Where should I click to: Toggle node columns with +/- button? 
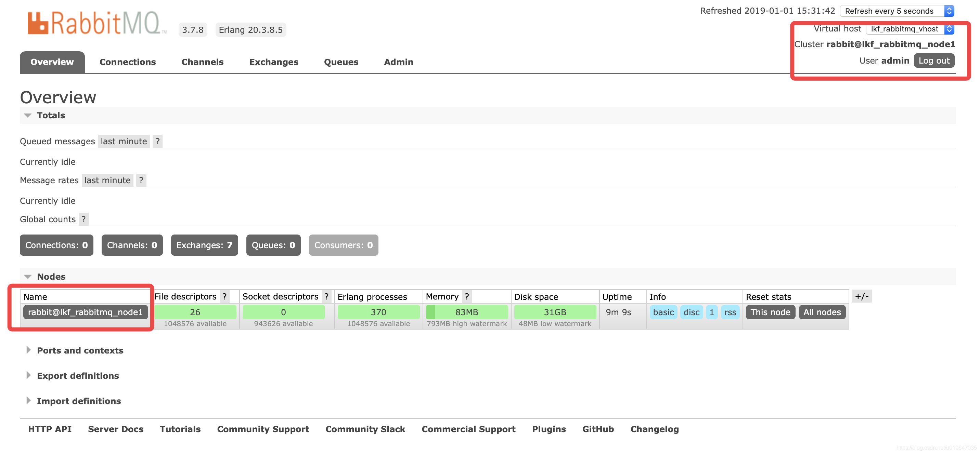[862, 296]
